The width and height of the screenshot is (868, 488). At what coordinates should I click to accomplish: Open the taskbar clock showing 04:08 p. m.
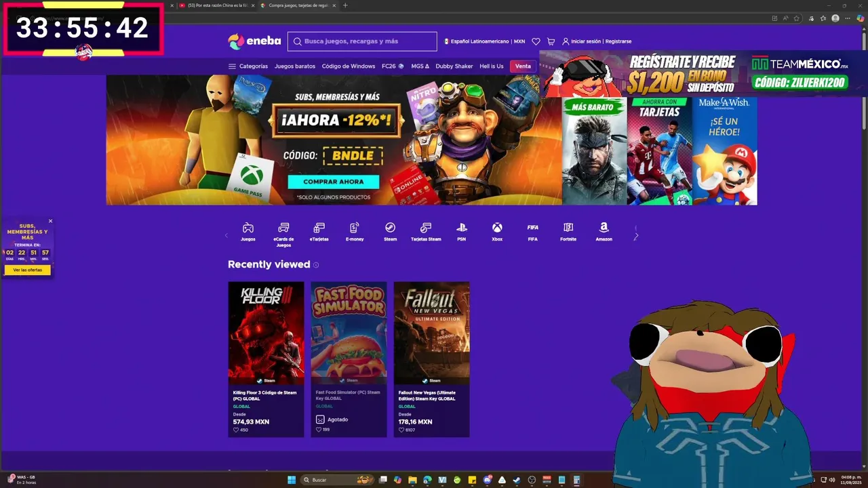(850, 480)
